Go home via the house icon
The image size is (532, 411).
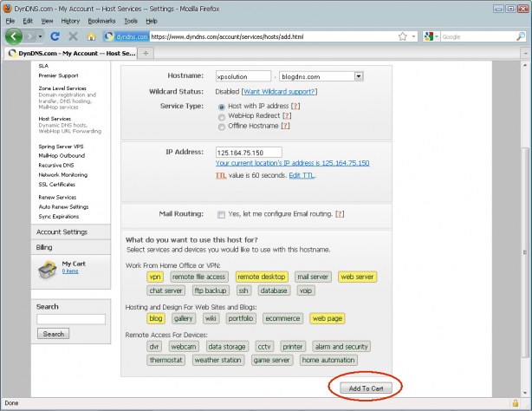91,36
